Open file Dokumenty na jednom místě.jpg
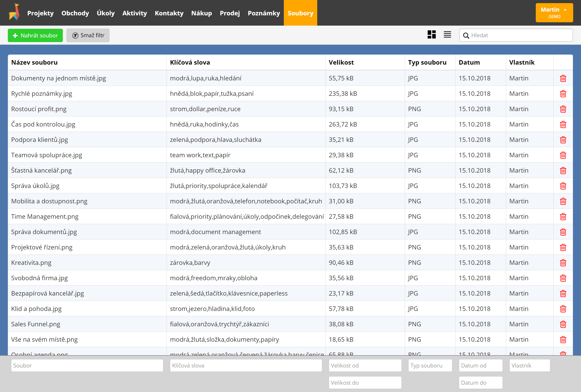 (x=59, y=78)
